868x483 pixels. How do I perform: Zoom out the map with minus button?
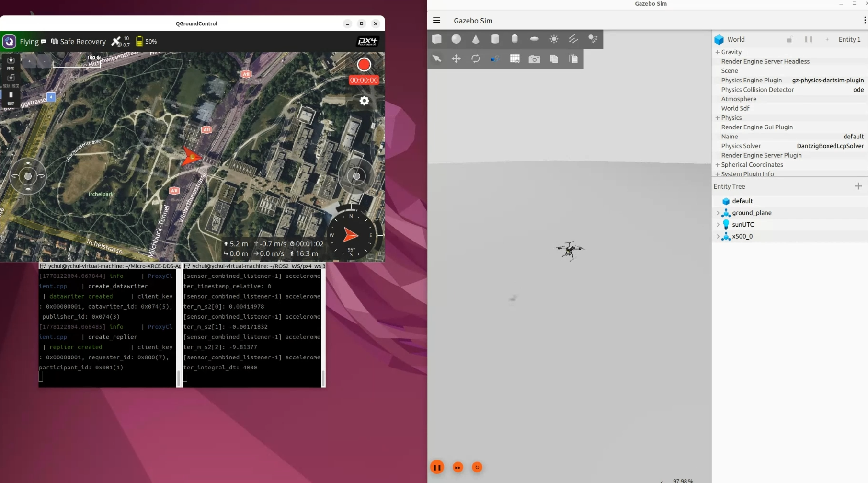pyautogui.click(x=44, y=61)
